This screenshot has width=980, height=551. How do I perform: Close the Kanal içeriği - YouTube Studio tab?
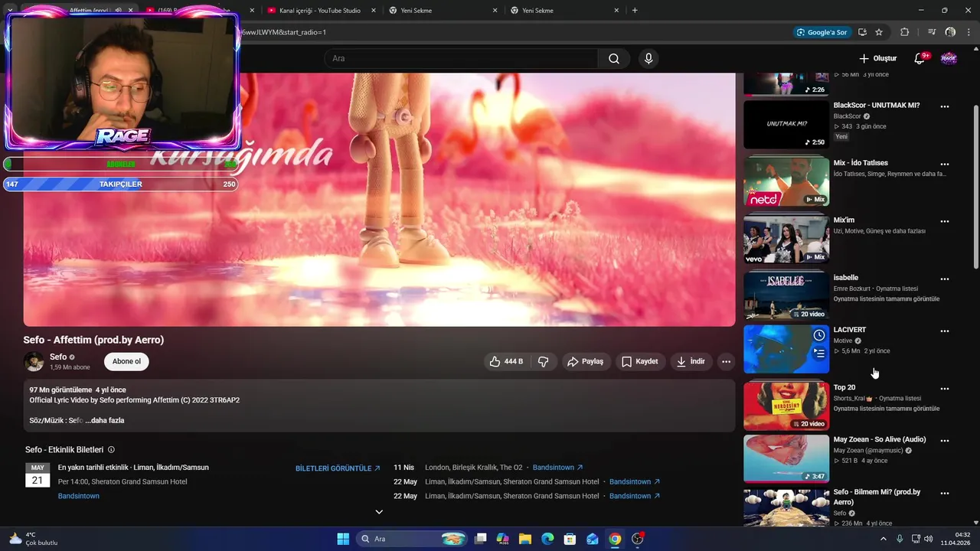pyautogui.click(x=373, y=11)
